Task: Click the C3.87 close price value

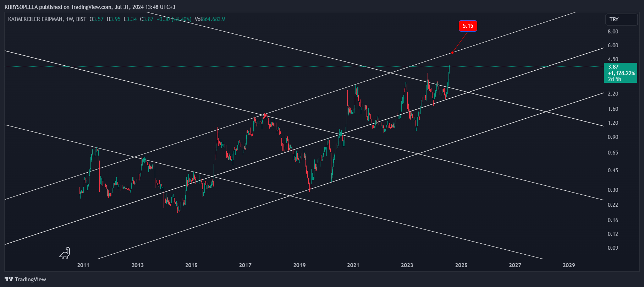Action: click(147, 19)
